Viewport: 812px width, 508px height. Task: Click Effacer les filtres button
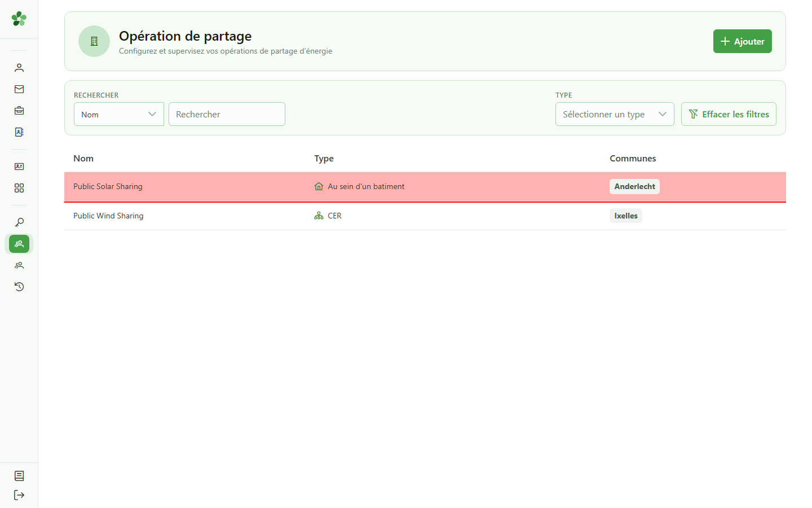[729, 114]
